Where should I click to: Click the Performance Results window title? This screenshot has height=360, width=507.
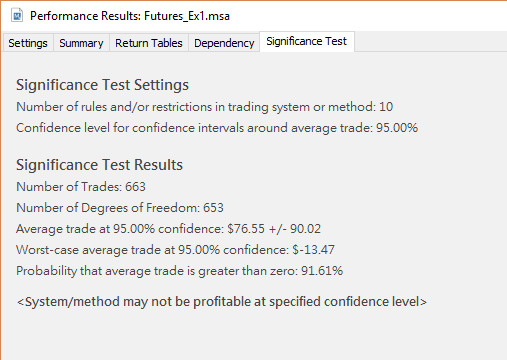(x=130, y=16)
